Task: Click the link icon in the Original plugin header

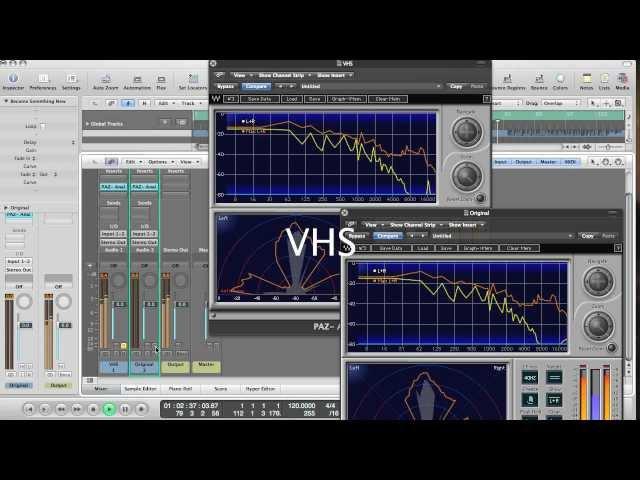Action: (351, 224)
